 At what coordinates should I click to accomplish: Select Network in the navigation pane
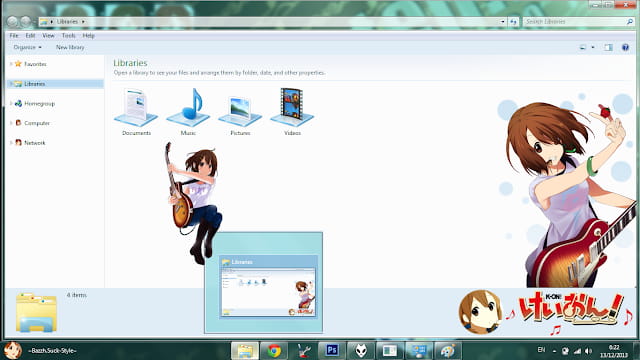(35, 142)
